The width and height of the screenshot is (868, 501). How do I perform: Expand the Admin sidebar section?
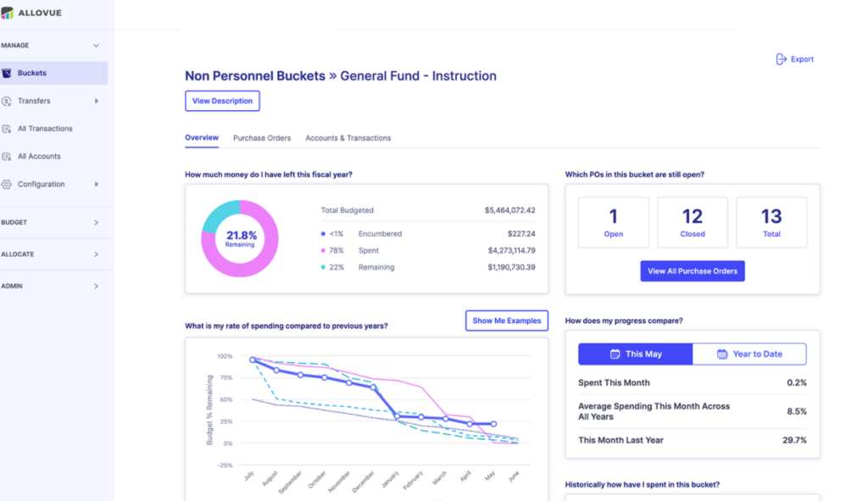pos(96,287)
